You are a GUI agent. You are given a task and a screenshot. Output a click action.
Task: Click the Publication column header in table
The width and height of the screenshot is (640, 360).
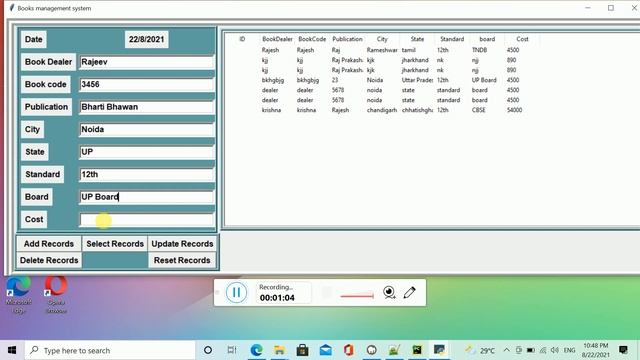point(347,39)
